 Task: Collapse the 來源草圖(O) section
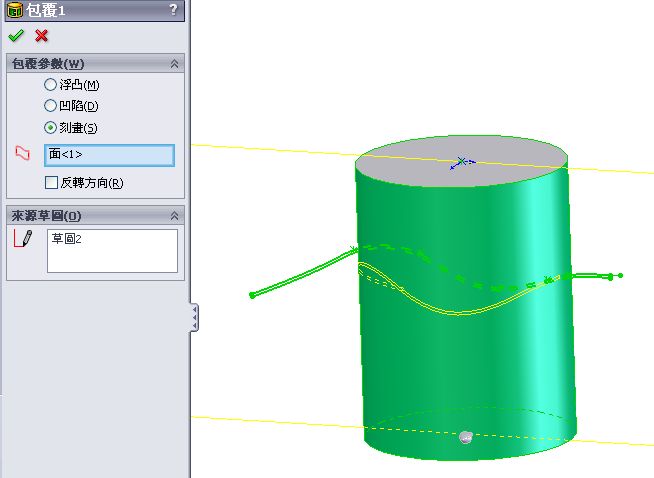(174, 216)
